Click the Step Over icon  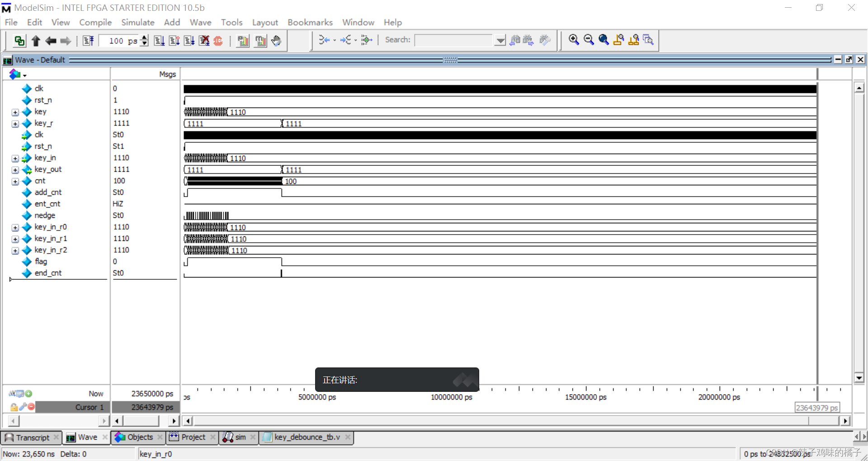[x=345, y=40]
